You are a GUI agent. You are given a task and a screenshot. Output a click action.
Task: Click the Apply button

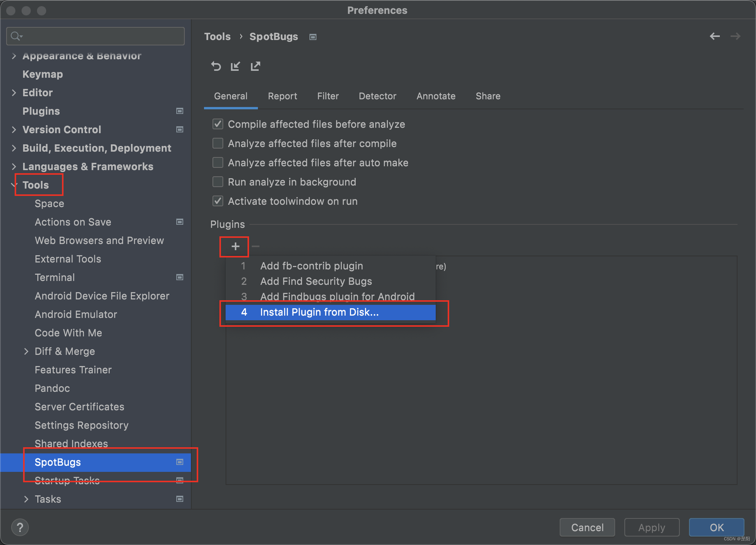(x=651, y=527)
